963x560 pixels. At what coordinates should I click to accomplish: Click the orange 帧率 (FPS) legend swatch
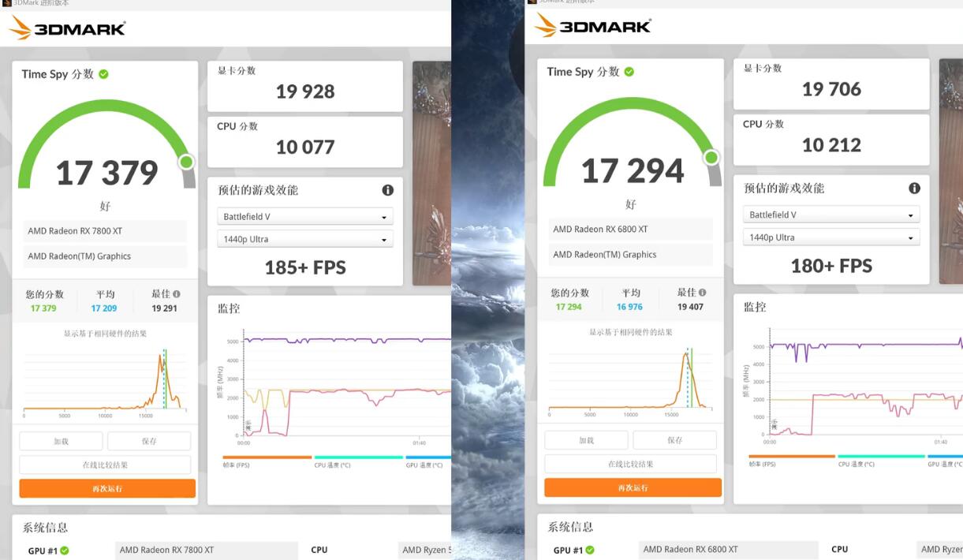pos(269,455)
